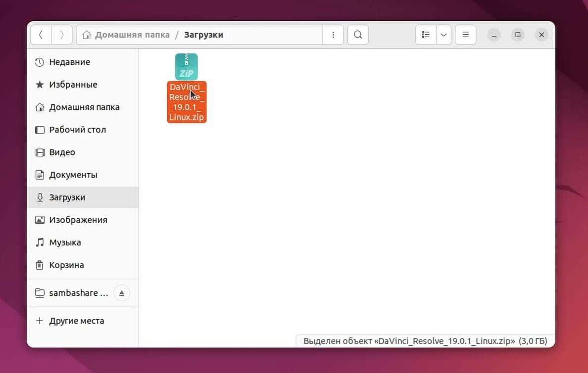Select the DaVinci Resolve ZIP archive icon
588x373 pixels.
[187, 67]
